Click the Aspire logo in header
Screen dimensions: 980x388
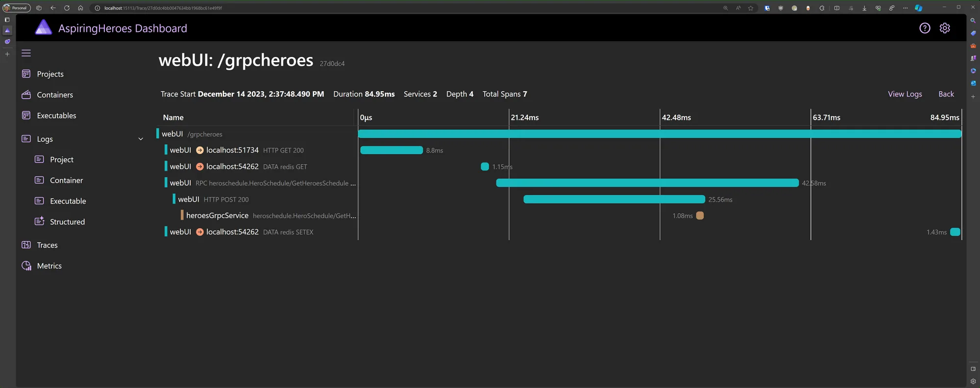[44, 27]
